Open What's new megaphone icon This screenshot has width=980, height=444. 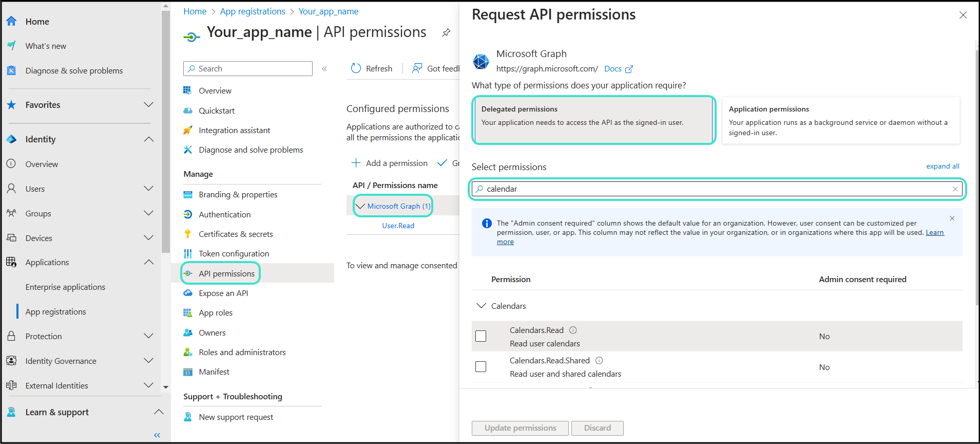click(11, 46)
